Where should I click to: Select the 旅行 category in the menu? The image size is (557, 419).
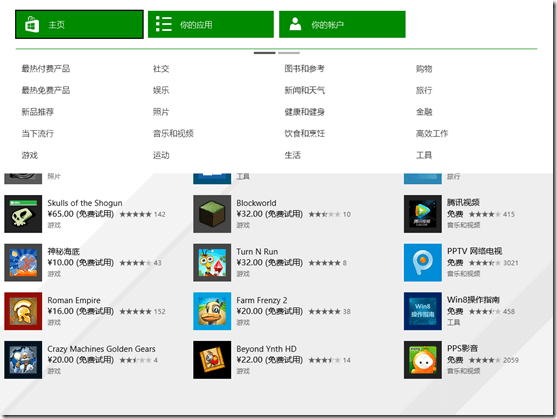(x=424, y=90)
